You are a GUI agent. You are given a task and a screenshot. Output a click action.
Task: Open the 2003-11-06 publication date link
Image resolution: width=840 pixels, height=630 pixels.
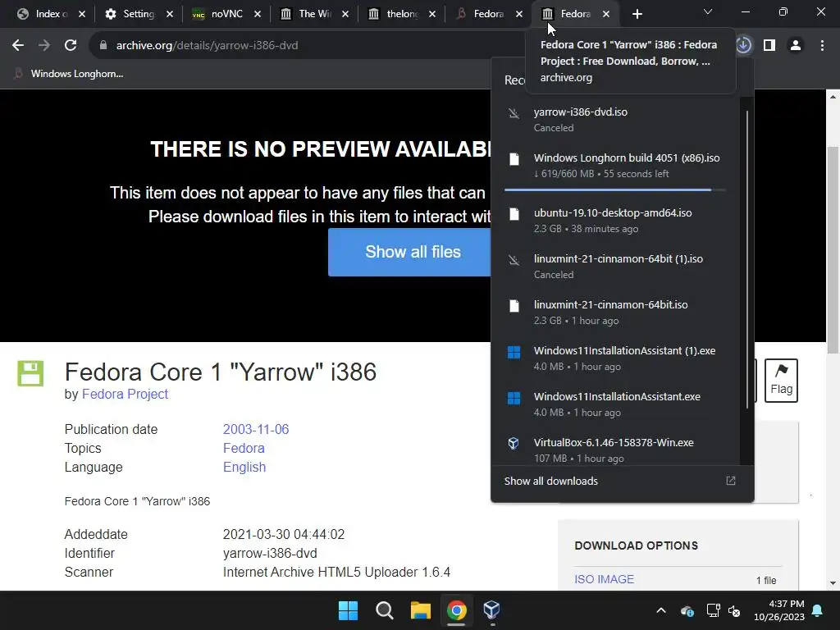[256, 429]
